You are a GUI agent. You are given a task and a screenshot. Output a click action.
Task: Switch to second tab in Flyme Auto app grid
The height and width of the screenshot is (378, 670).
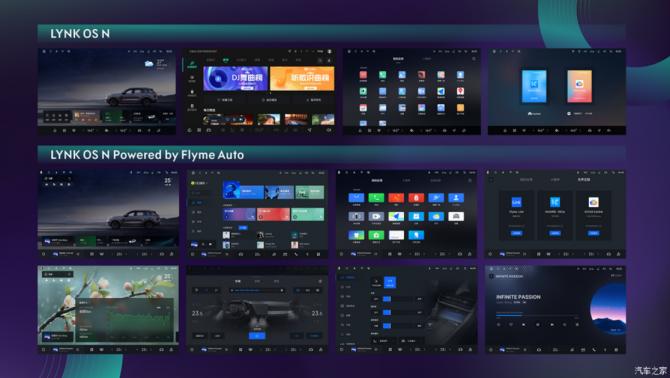(x=406, y=180)
